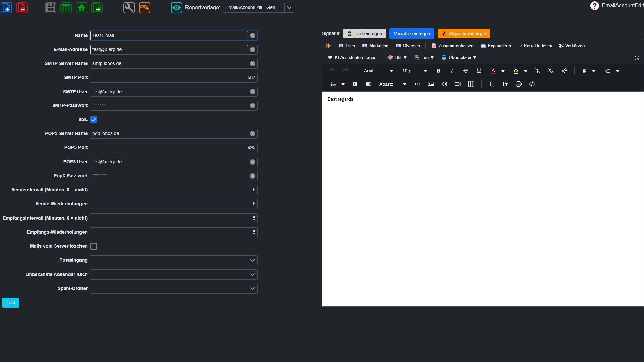This screenshot has width=644, height=362.
Task: Open the Übersetzen menu
Action: click(459, 58)
